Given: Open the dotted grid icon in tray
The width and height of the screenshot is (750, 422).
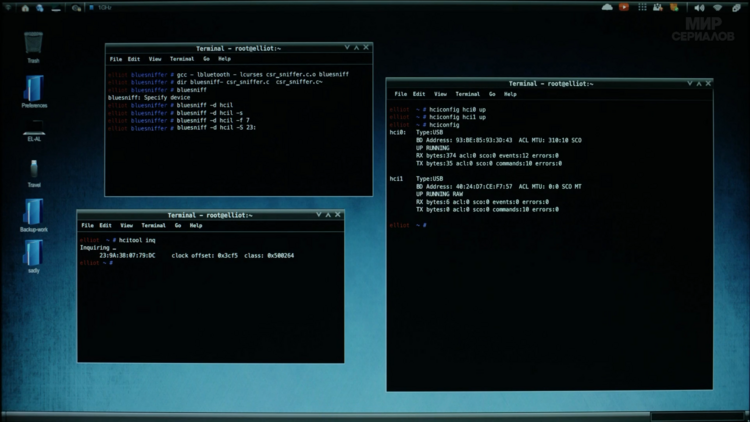Looking at the screenshot, I should coord(642,7).
